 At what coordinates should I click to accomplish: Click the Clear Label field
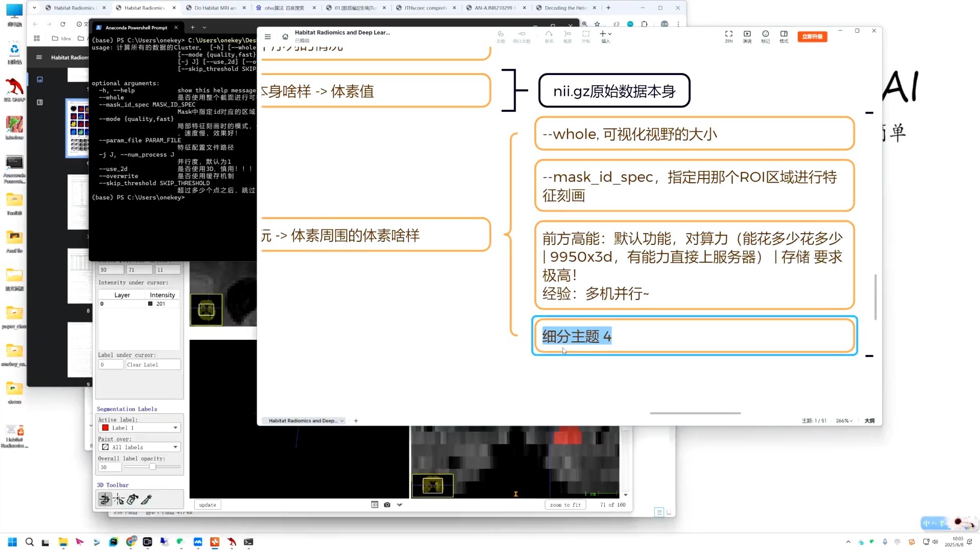point(153,365)
